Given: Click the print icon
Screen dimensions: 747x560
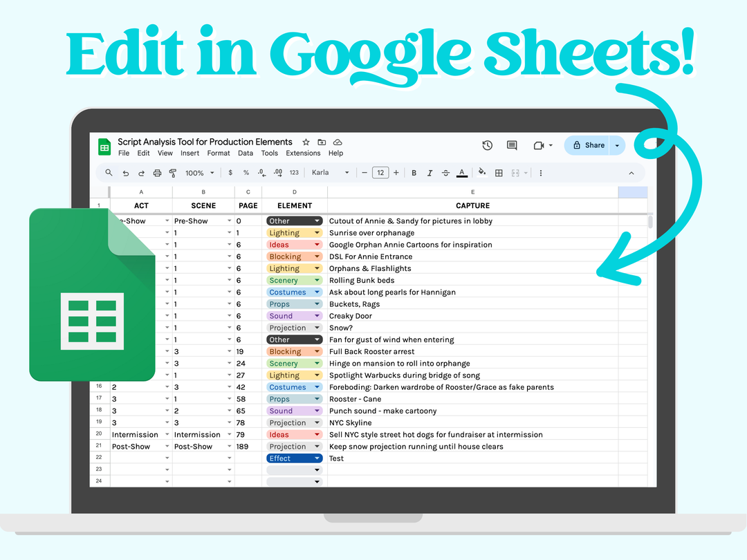Looking at the screenshot, I should (157, 173).
